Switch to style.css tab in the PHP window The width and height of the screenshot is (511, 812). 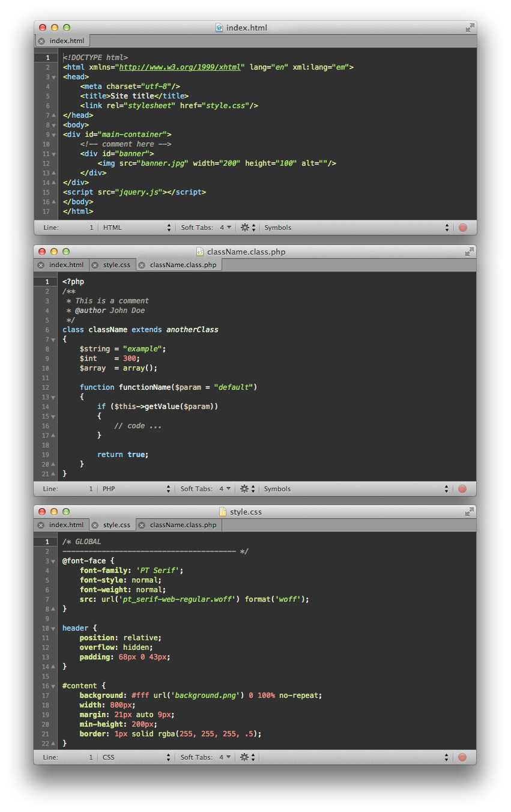click(112, 265)
